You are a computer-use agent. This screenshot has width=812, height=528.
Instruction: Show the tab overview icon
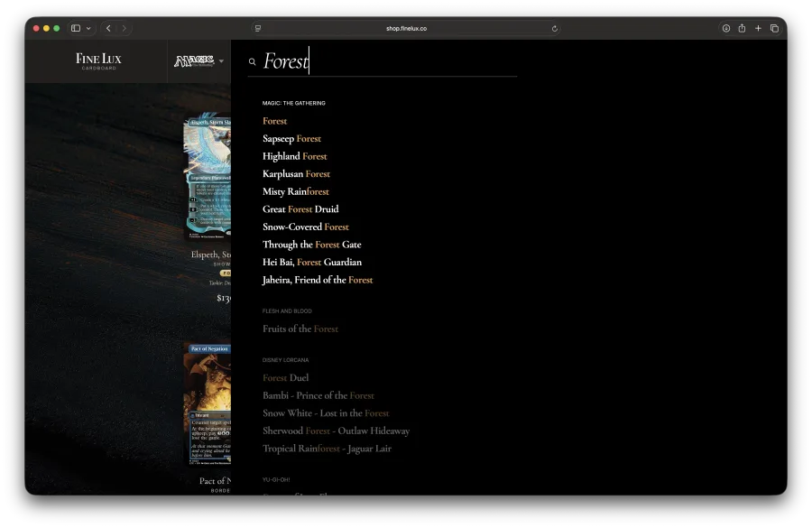(x=774, y=29)
